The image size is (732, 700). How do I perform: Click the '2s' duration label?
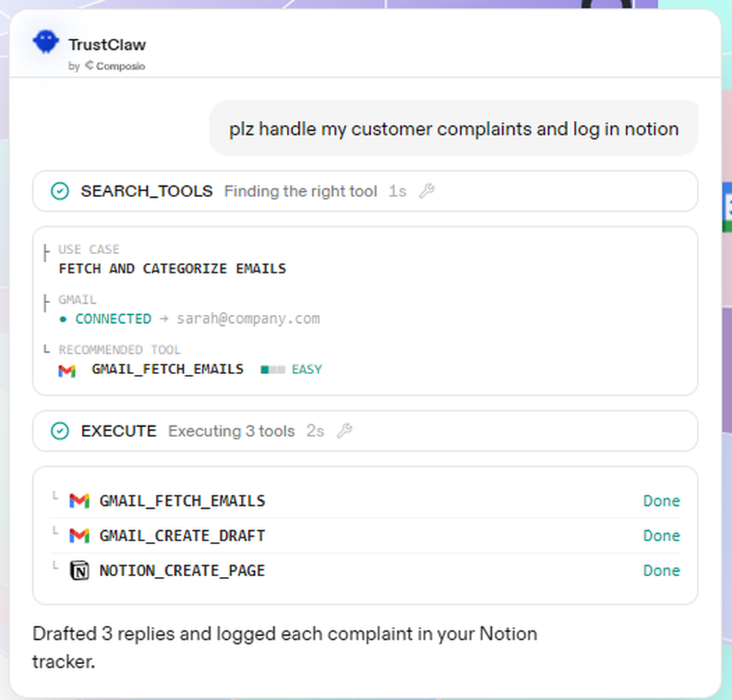(315, 431)
